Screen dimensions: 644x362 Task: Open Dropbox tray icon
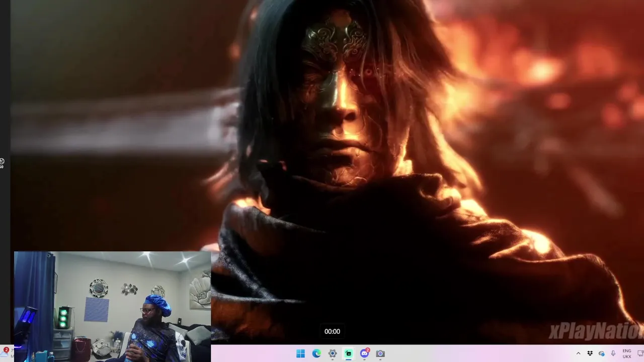(590, 353)
